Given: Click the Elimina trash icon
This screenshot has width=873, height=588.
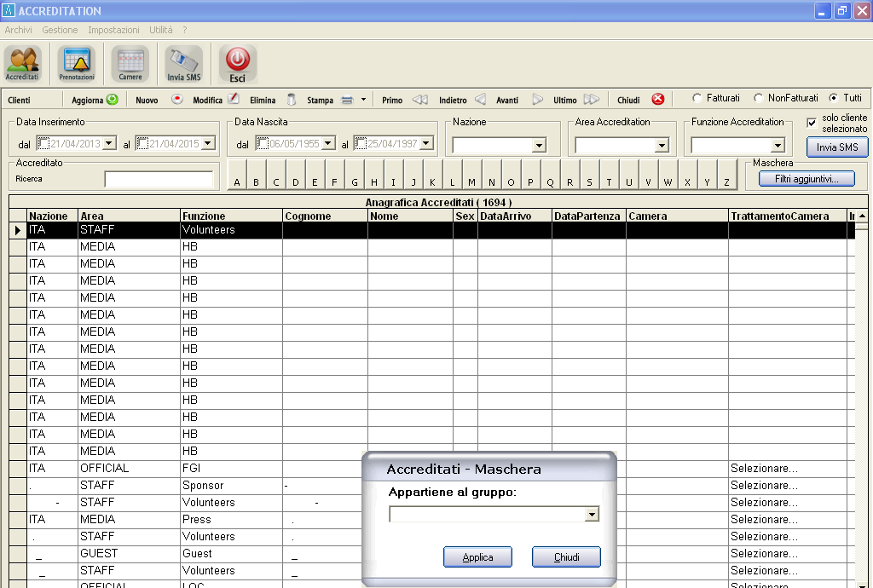Looking at the screenshot, I should (292, 100).
